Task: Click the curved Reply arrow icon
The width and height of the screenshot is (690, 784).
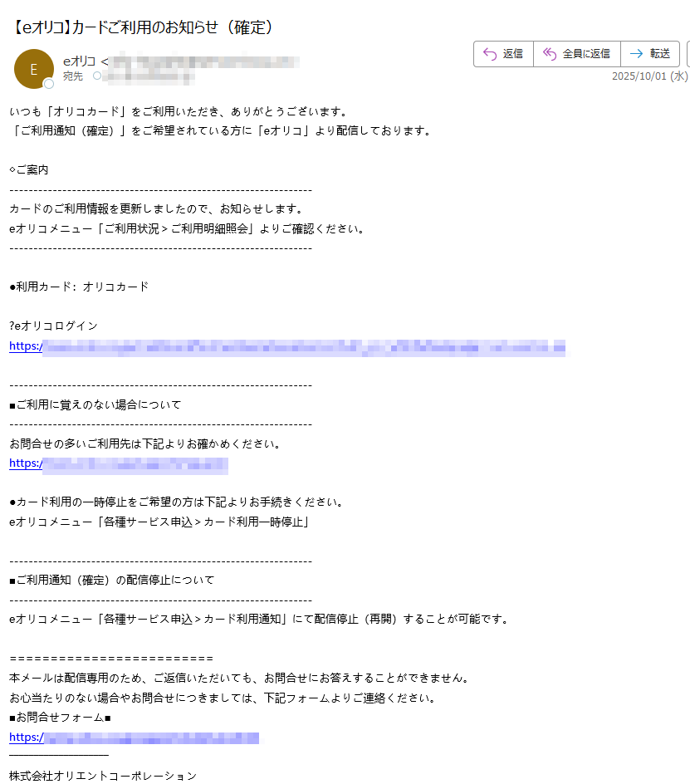Action: click(489, 53)
